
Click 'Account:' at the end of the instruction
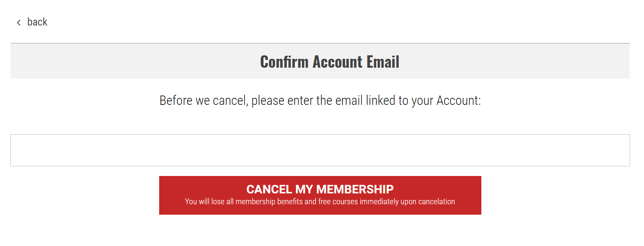coord(459,101)
